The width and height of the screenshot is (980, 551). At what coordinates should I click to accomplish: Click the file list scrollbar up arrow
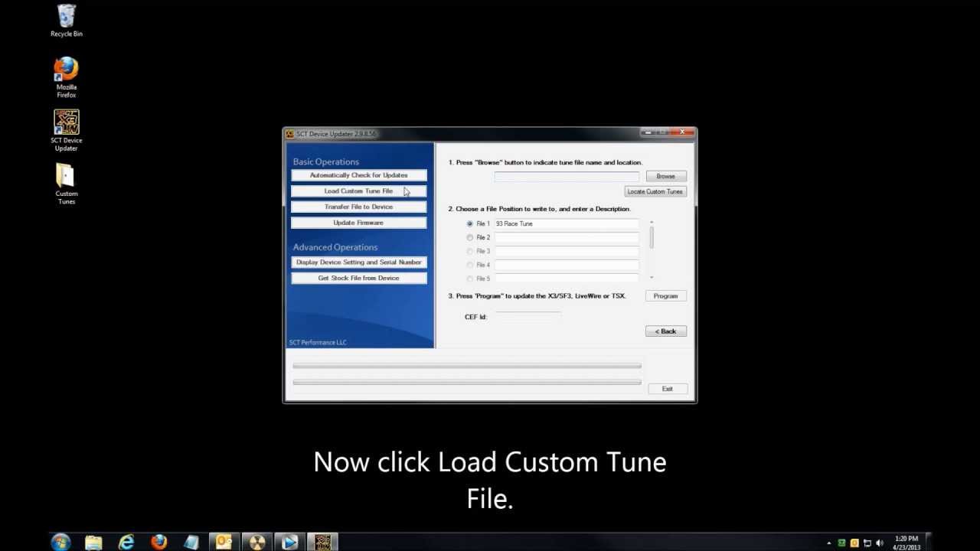click(x=652, y=223)
